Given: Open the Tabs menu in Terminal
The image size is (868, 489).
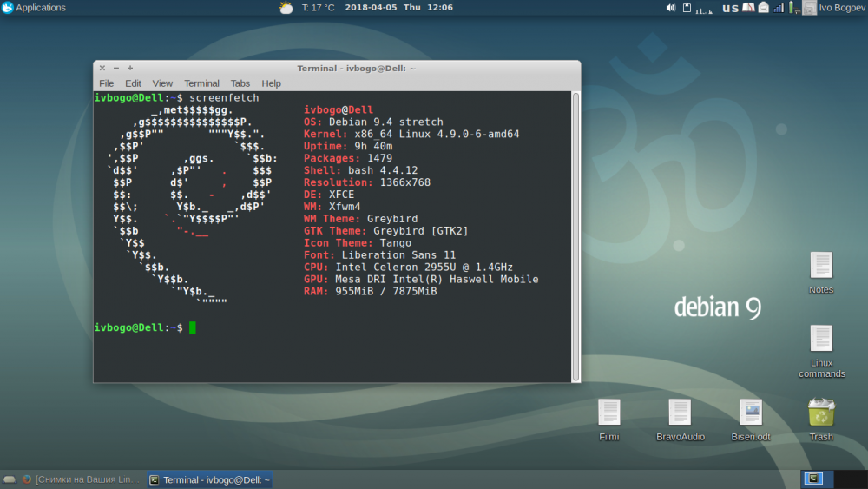Looking at the screenshot, I should [240, 83].
